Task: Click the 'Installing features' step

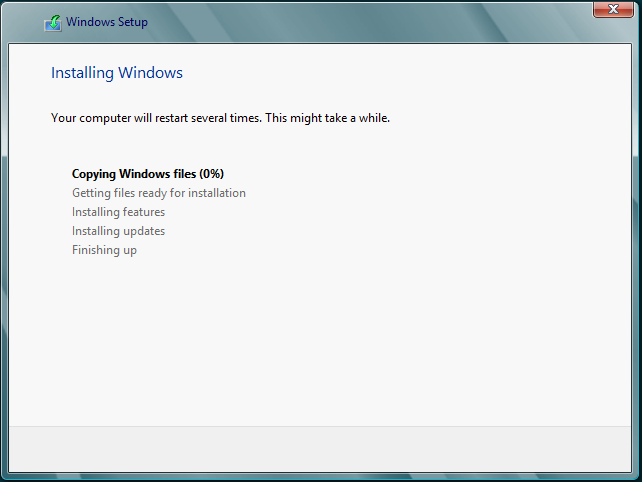Action: [x=118, y=212]
